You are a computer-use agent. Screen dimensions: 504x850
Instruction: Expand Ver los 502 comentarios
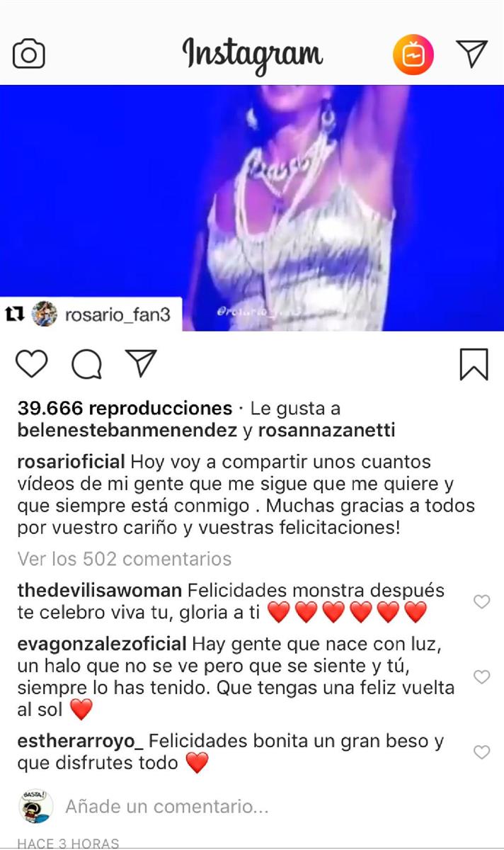[x=125, y=559]
